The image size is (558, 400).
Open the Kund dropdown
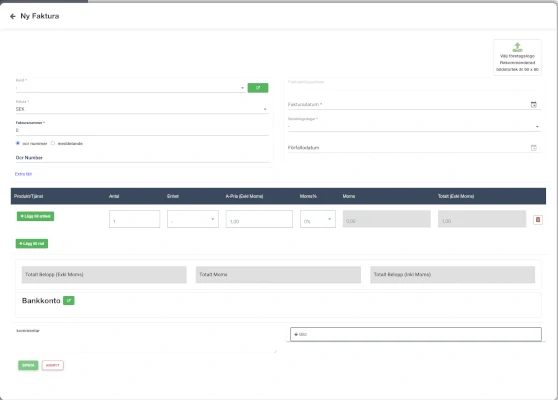[131, 88]
